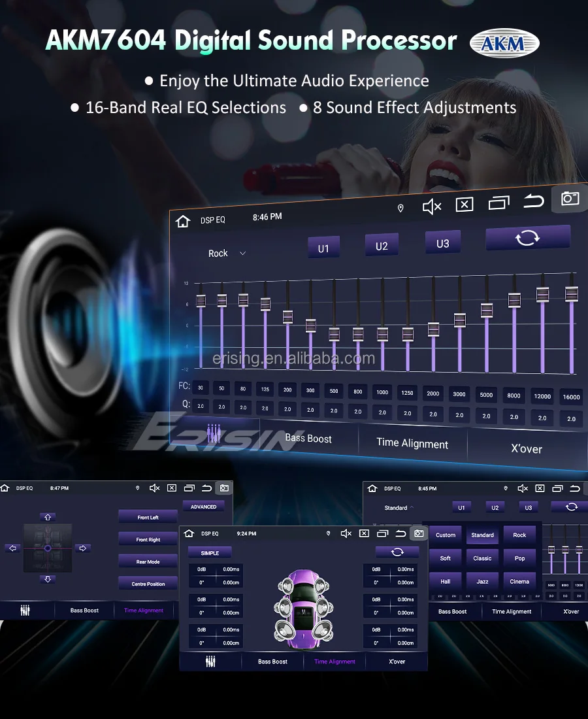Viewport: 588px width, 719px height.
Task: Edit FC value 5000 field
Action: point(486,394)
